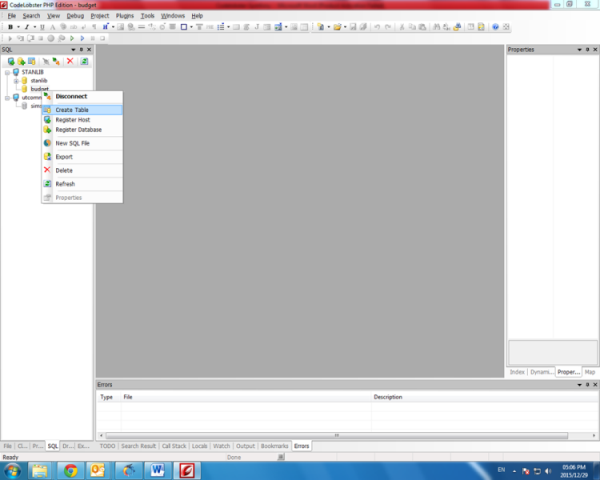Open the Debug menu in the menu bar
Screen dimensions: 600x480
point(75,16)
